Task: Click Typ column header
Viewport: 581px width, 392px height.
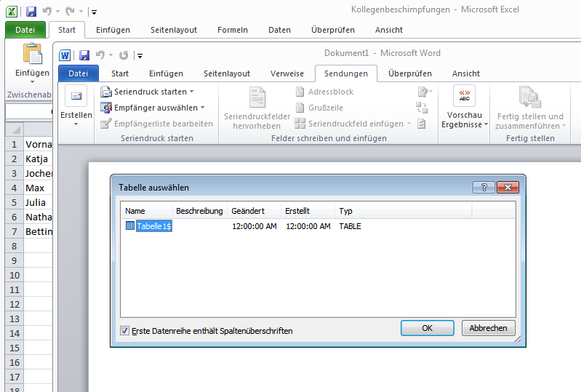Action: [x=403, y=211]
